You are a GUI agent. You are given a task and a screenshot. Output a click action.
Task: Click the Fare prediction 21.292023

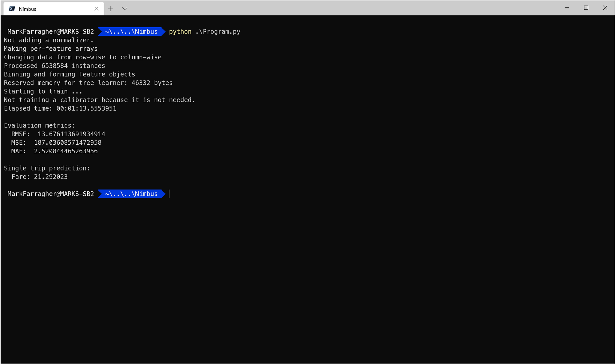pos(51,177)
